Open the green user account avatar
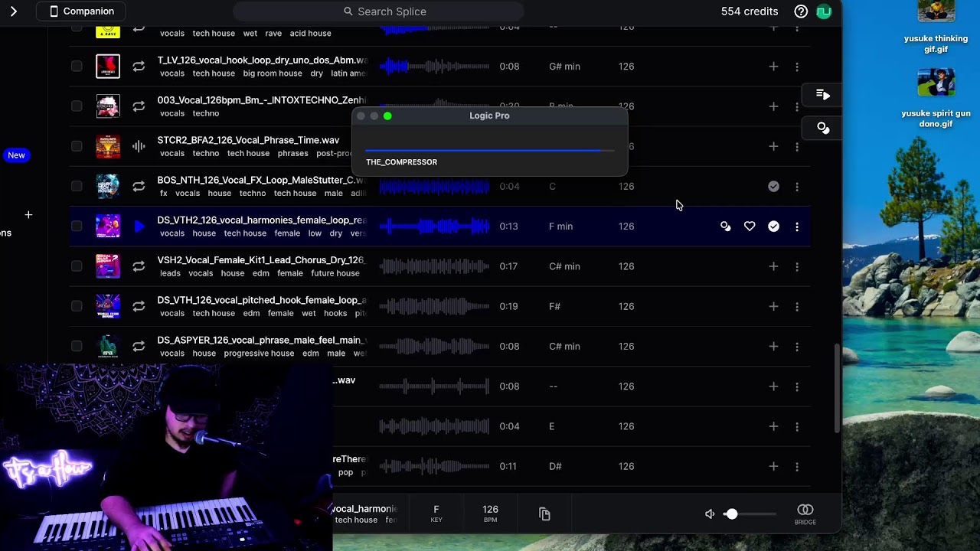 824,11
